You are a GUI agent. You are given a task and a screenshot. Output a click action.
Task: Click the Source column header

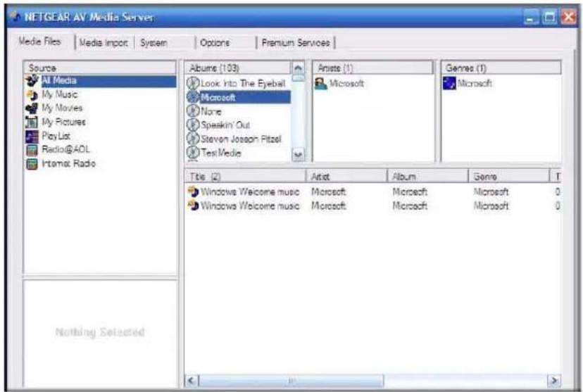(x=100, y=68)
